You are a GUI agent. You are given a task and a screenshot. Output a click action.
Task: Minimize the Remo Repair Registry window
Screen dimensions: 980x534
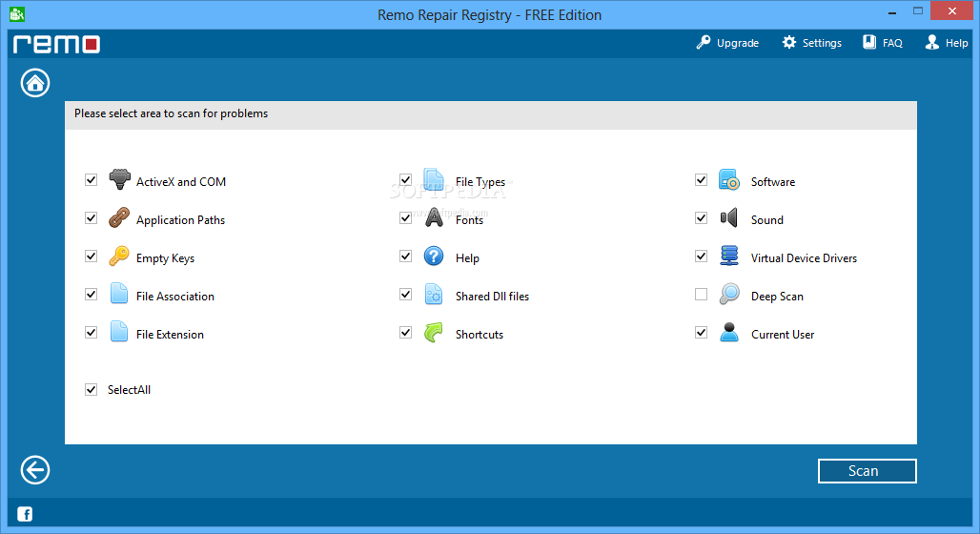click(x=892, y=11)
